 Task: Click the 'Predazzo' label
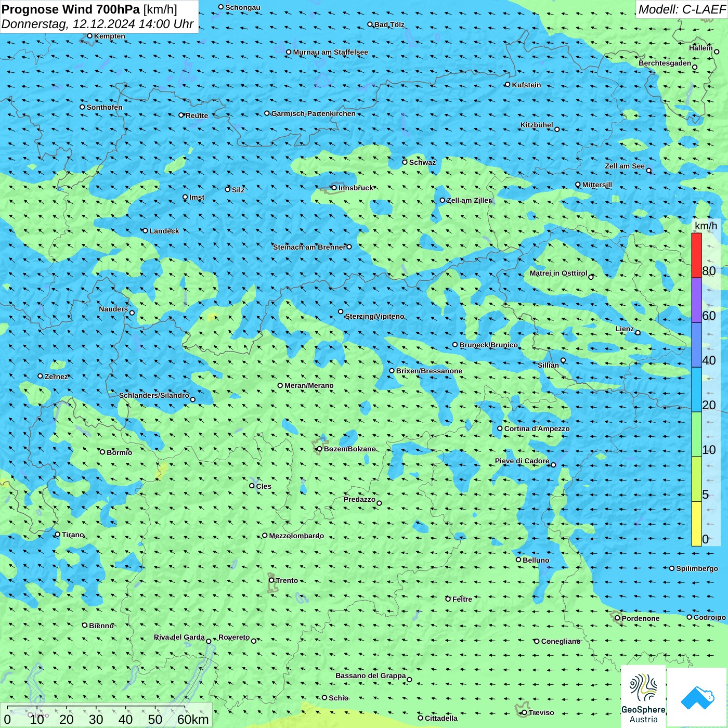pyautogui.click(x=359, y=499)
